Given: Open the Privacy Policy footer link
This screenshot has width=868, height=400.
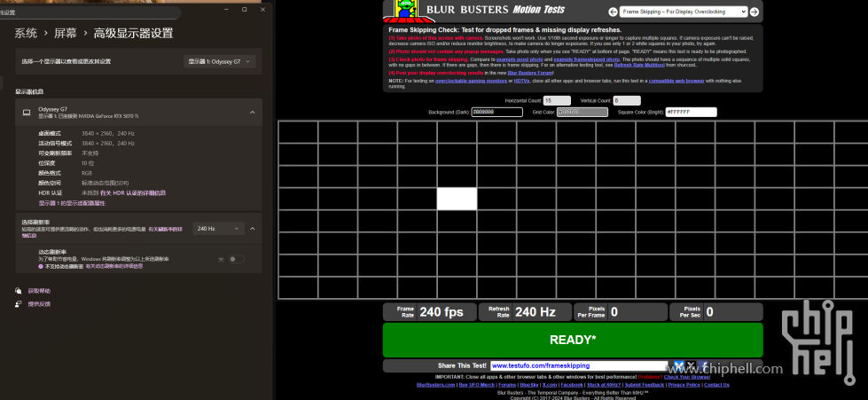Looking at the screenshot, I should click(x=684, y=385).
